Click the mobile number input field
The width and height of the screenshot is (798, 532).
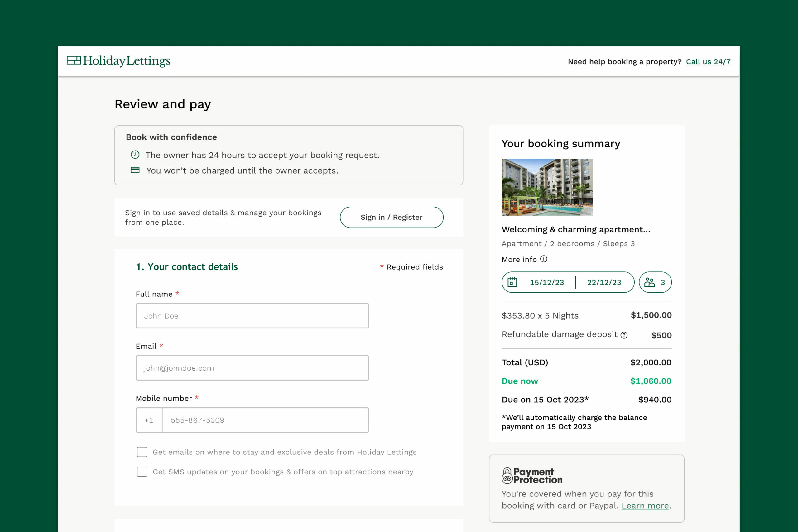(x=265, y=420)
